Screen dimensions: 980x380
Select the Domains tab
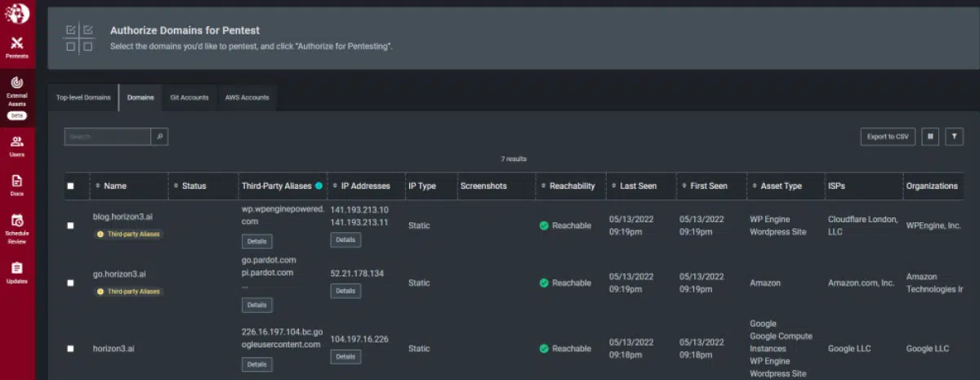pyautogui.click(x=140, y=97)
